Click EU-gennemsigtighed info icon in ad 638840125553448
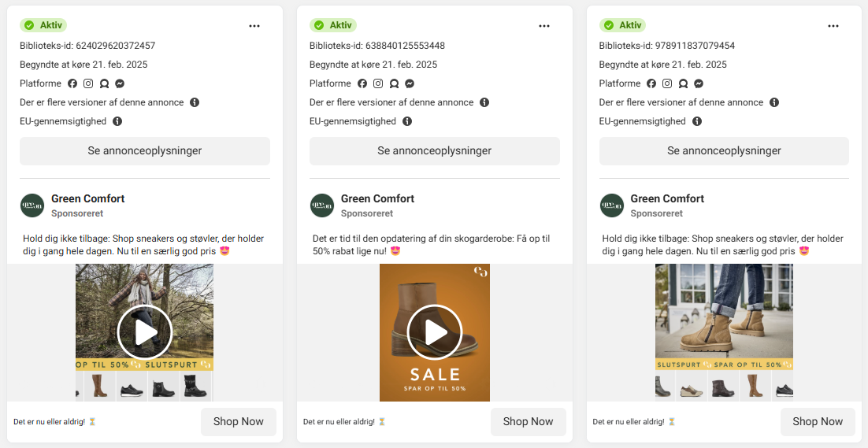 407,121
